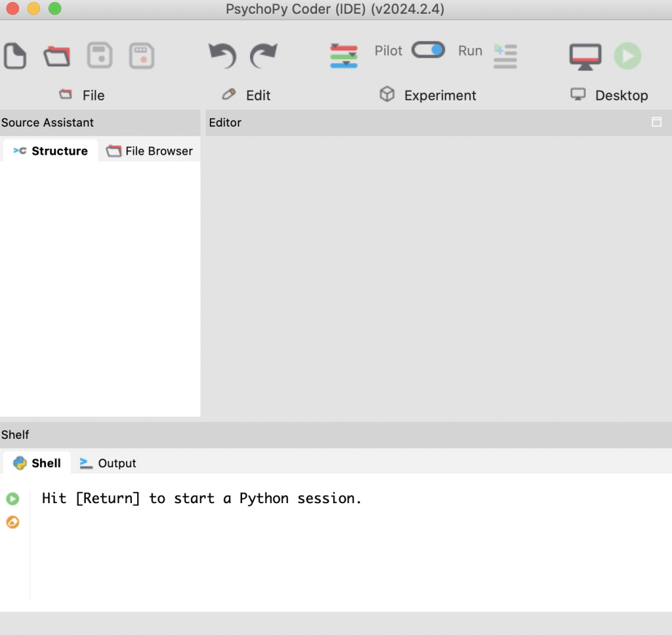The height and width of the screenshot is (635, 672).
Task: Toggle the Pilot/Run mode switch
Action: (428, 50)
